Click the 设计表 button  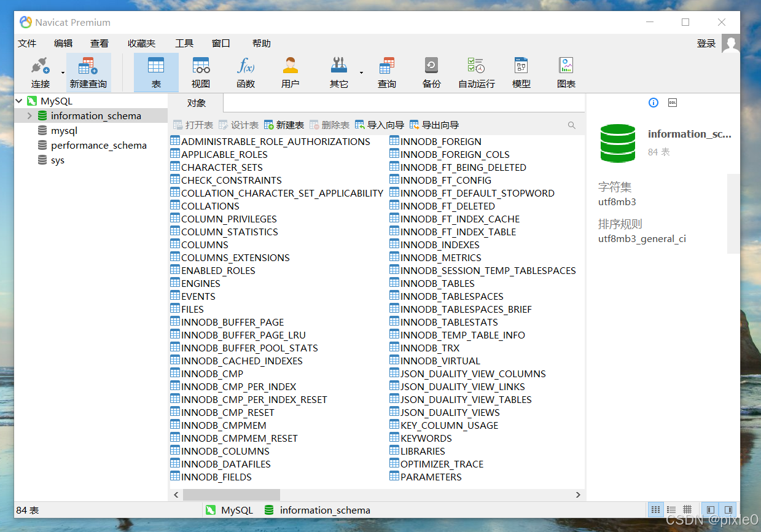[x=238, y=125]
